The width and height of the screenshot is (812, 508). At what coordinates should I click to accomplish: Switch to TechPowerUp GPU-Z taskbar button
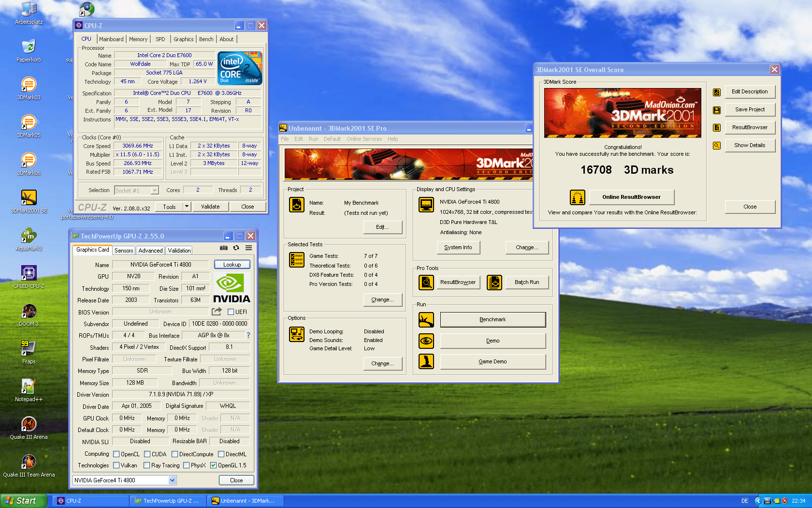[x=168, y=501]
